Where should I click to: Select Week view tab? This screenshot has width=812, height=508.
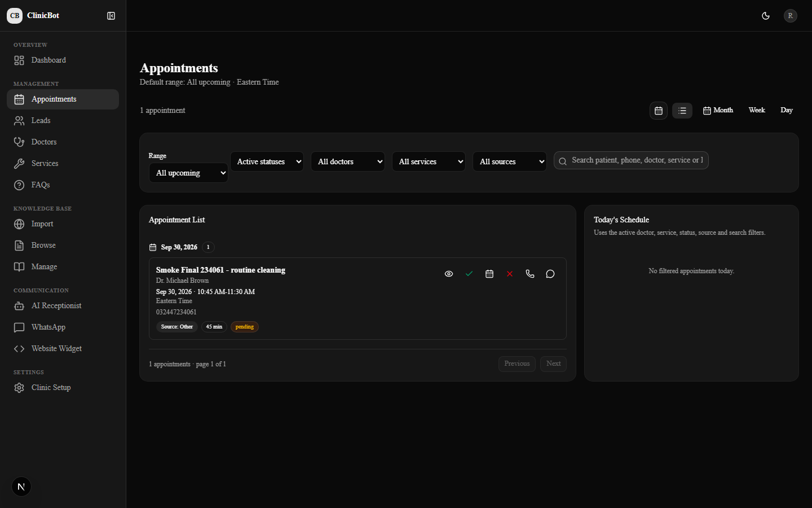click(757, 111)
